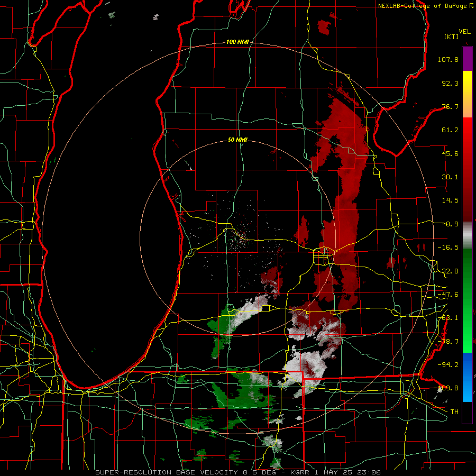Click the -0.9 legend value
476x476 pixels.
[x=451, y=224]
